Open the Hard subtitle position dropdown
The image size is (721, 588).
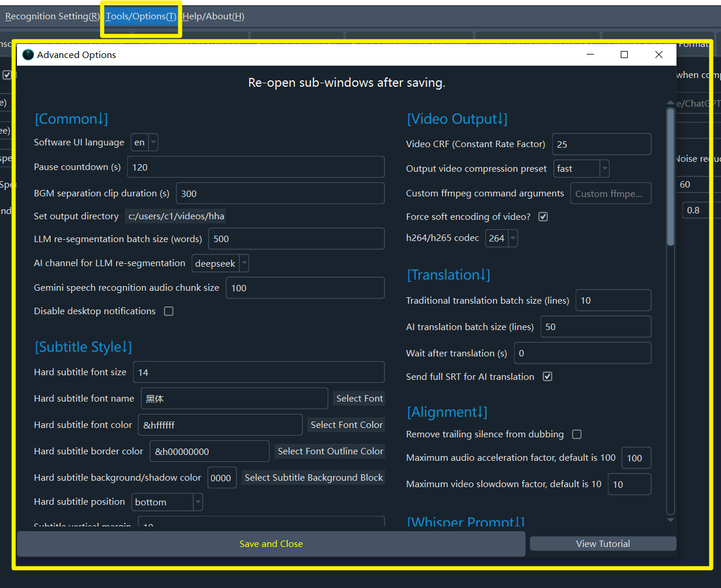168,502
